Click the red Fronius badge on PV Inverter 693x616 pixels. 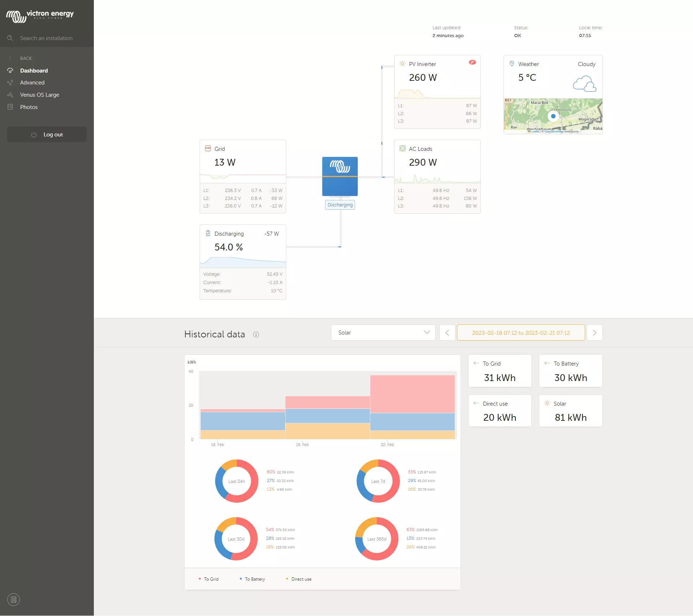(x=472, y=62)
